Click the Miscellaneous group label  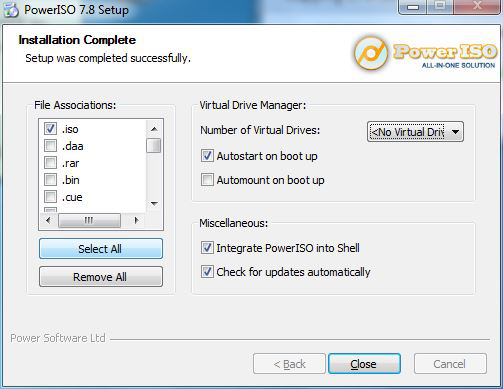pos(234,223)
